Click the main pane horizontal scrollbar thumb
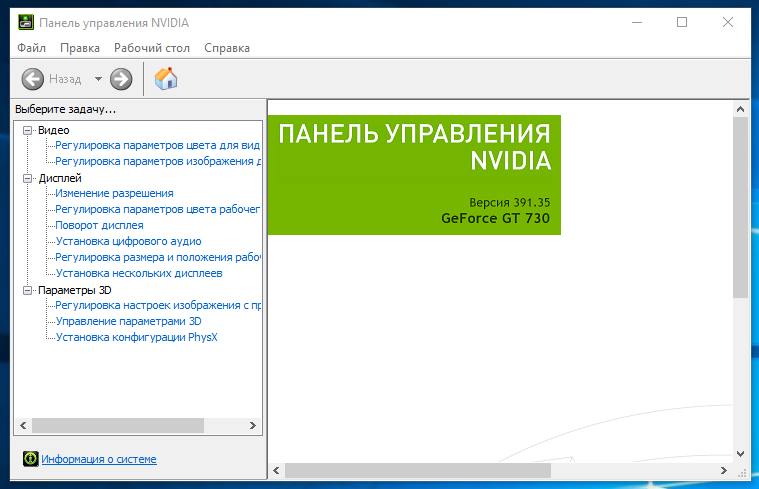 (418, 470)
